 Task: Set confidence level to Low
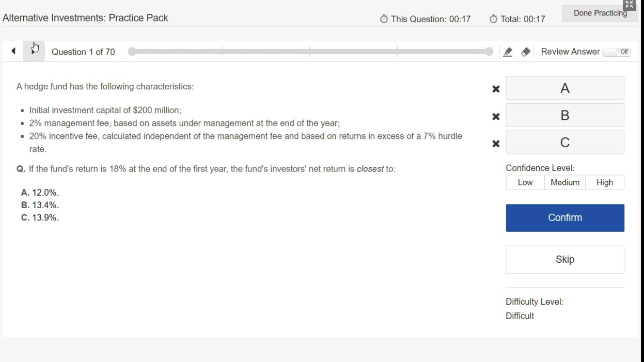[x=525, y=182]
